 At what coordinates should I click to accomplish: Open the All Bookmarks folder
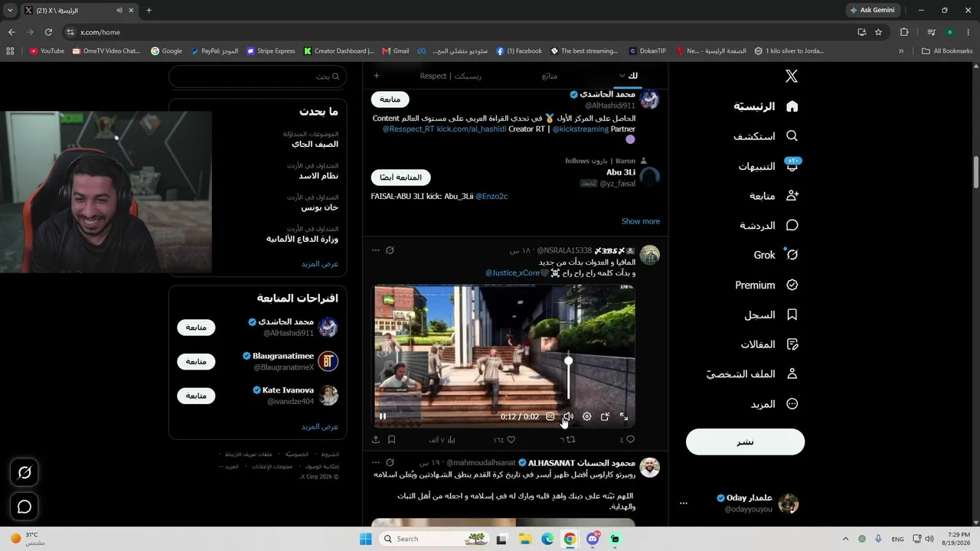(947, 51)
